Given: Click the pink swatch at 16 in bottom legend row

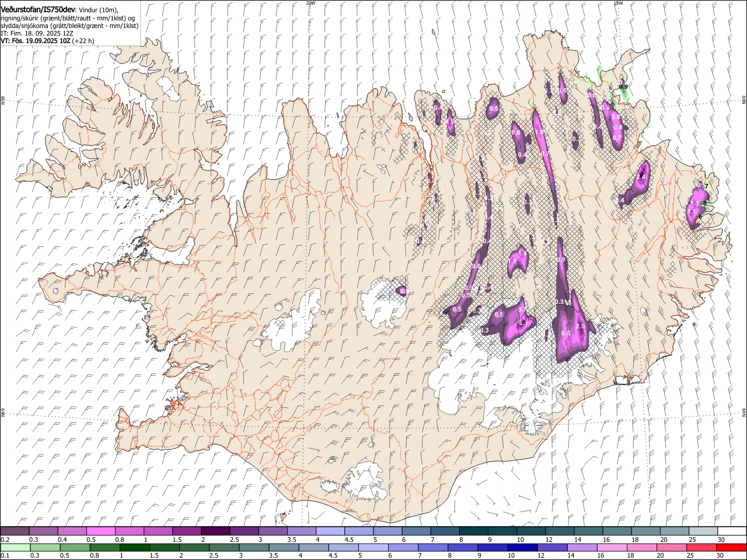Looking at the screenshot, I should pyautogui.click(x=612, y=547).
